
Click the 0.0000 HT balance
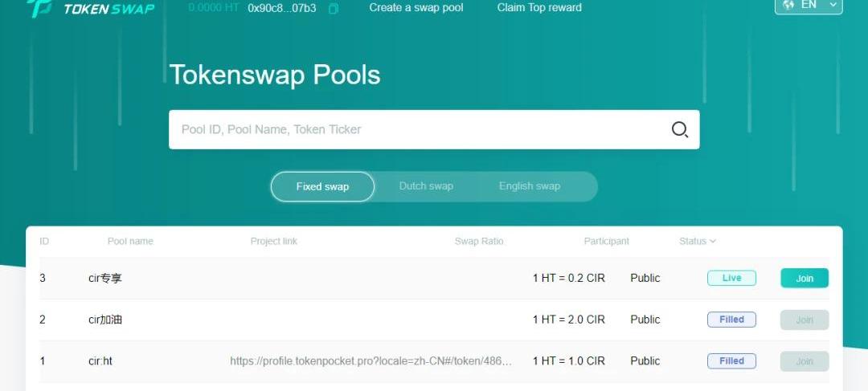click(213, 8)
